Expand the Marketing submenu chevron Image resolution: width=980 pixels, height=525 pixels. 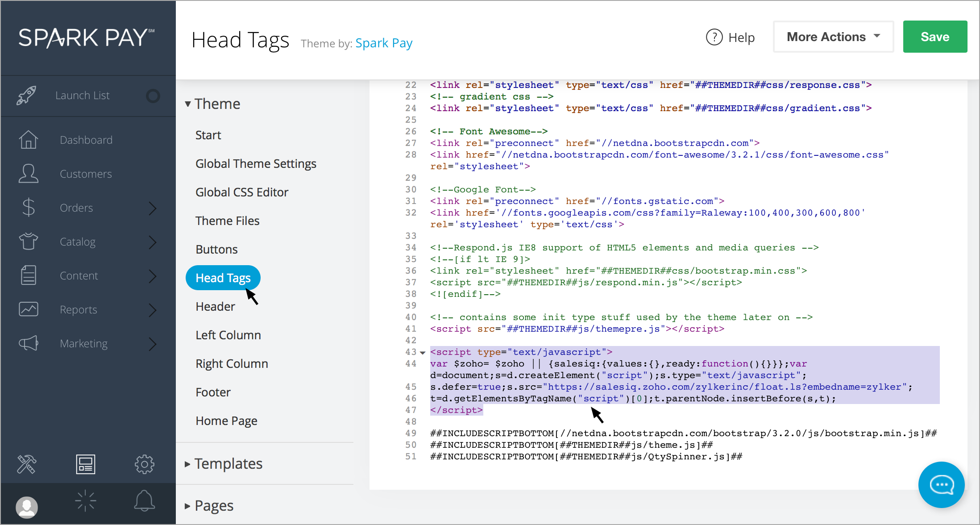tap(153, 344)
